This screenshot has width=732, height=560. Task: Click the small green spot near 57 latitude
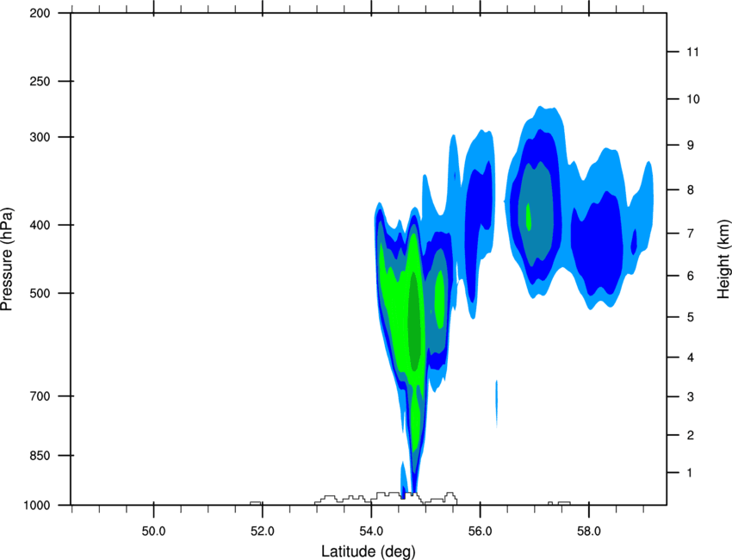pos(529,217)
